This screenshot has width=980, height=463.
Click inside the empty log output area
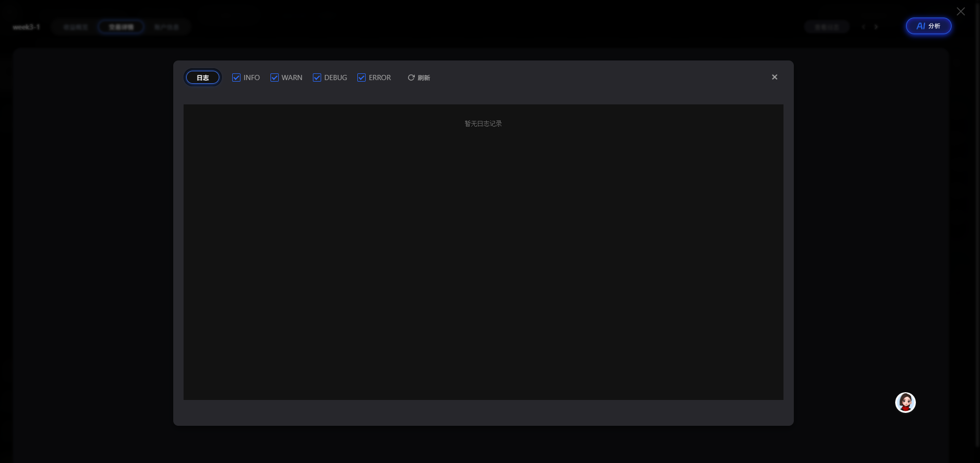pos(483,258)
